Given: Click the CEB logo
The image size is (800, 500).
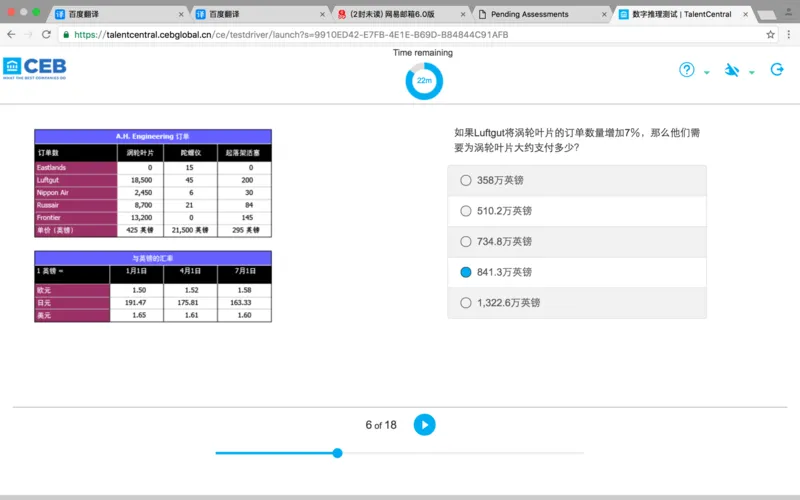Looking at the screenshot, I should [35, 68].
